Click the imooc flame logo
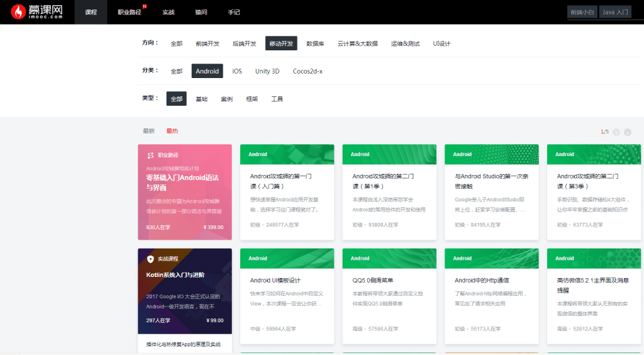The image size is (644, 355). [x=18, y=12]
